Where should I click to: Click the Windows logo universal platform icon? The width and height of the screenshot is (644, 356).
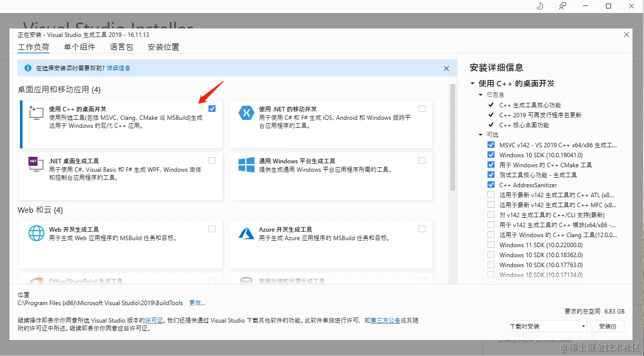coord(246,165)
